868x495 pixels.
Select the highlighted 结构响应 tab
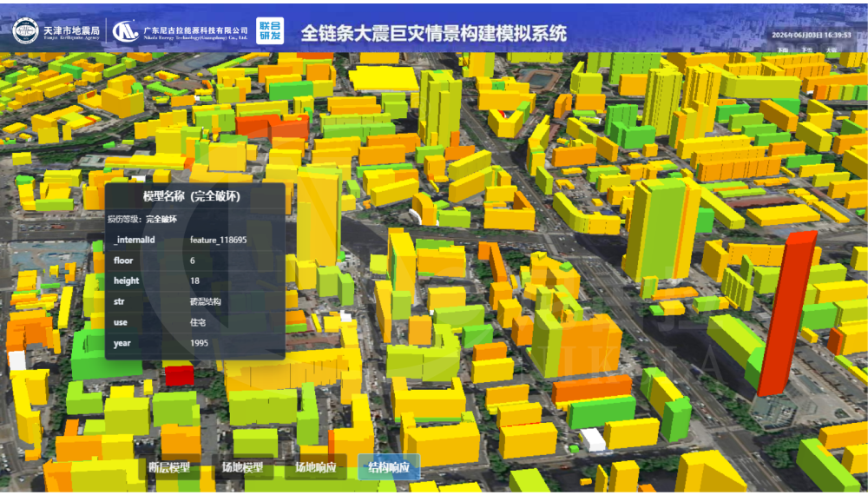pyautogui.click(x=389, y=467)
